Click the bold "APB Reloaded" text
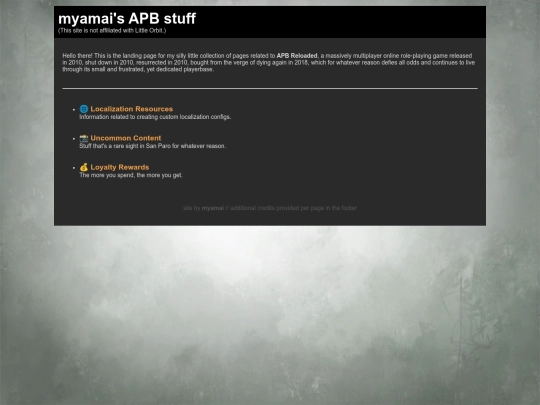 297,56
